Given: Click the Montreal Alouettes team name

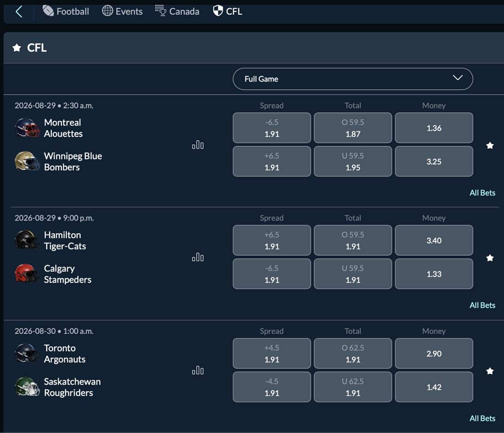Looking at the screenshot, I should coord(63,128).
